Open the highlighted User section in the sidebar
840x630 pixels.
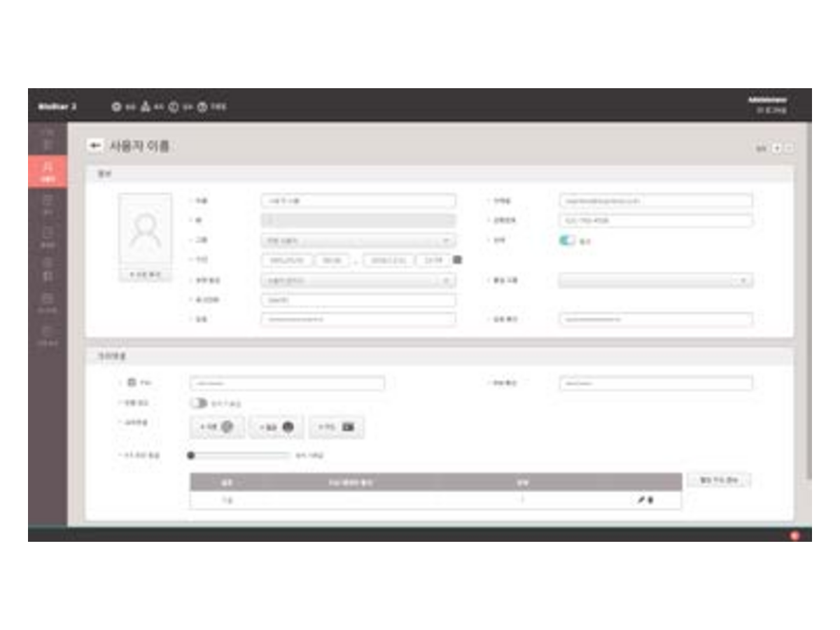48,172
